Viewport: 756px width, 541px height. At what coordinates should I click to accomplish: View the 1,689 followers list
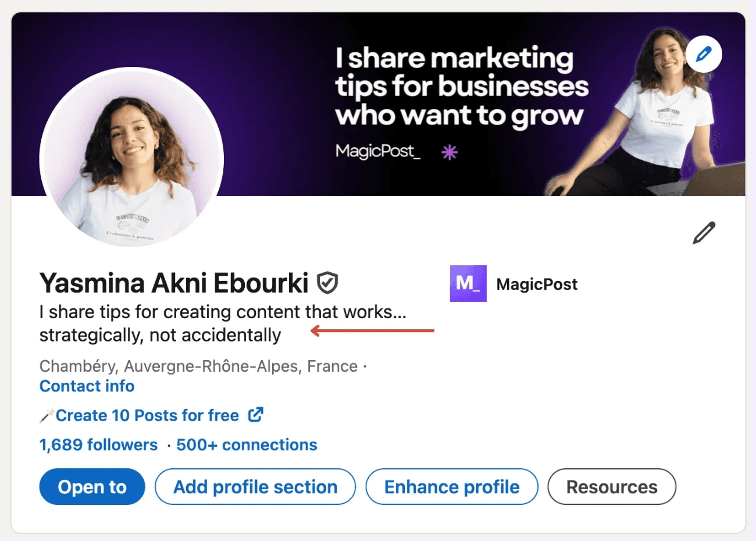click(98, 444)
